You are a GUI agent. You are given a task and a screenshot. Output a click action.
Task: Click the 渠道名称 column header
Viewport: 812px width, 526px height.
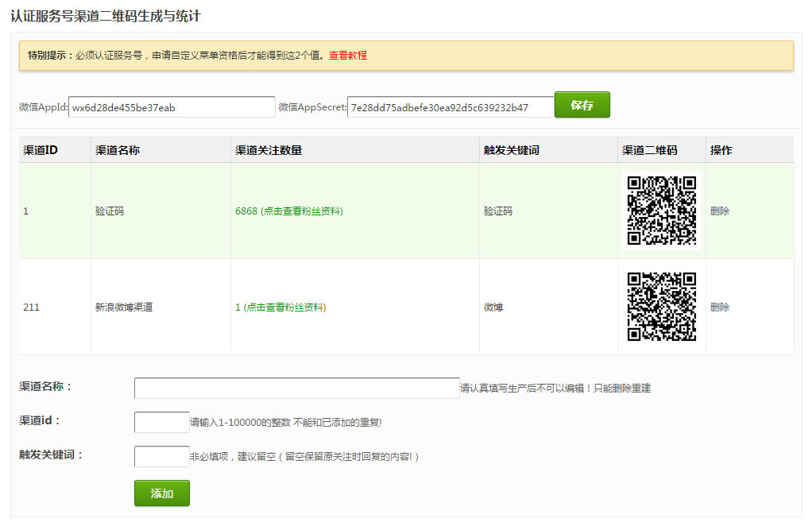coord(118,150)
